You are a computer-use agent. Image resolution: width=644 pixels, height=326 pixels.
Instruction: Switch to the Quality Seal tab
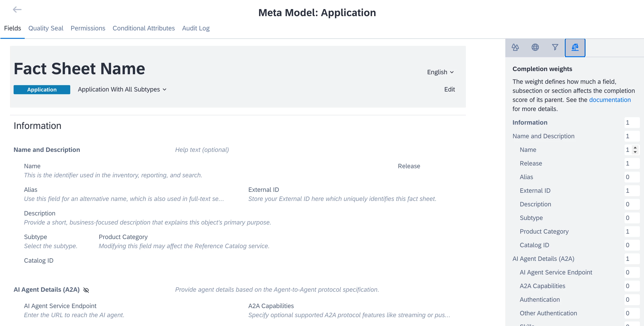point(46,28)
